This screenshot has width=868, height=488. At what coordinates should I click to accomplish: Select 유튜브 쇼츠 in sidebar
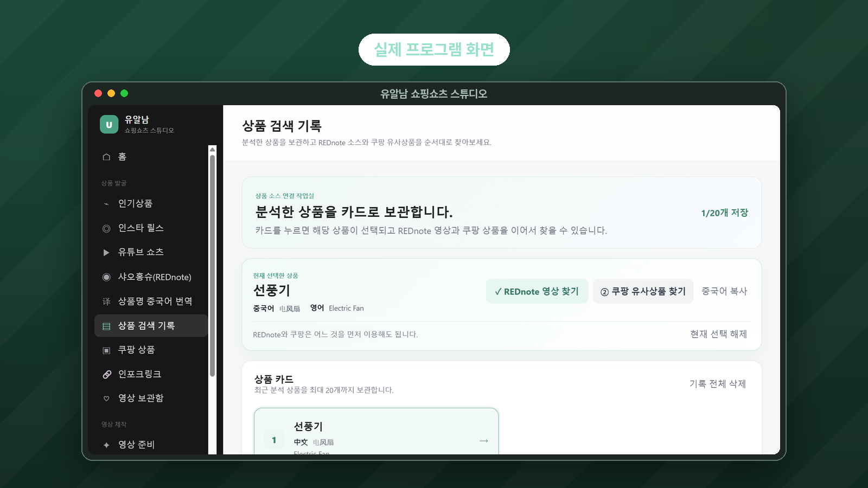[151, 252]
